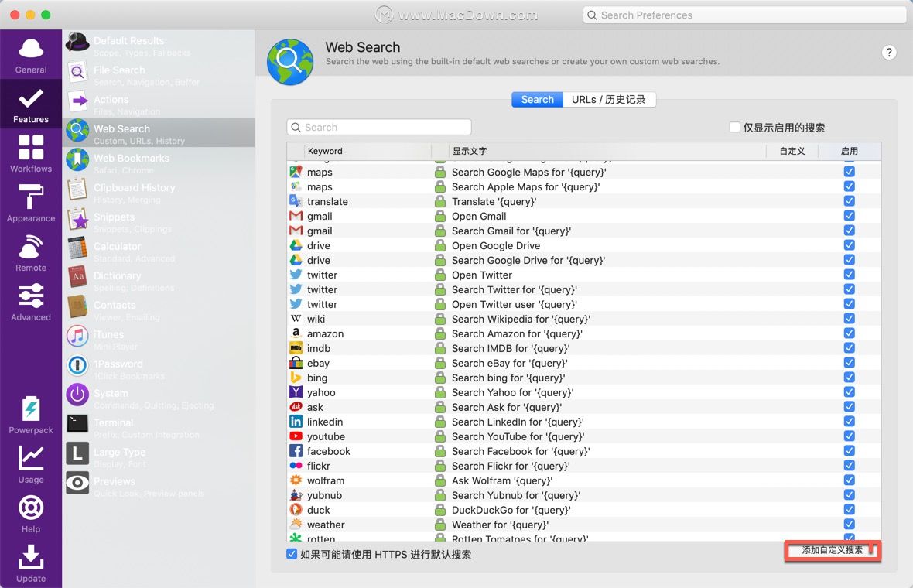Select the Features section in sidebar

click(31, 104)
